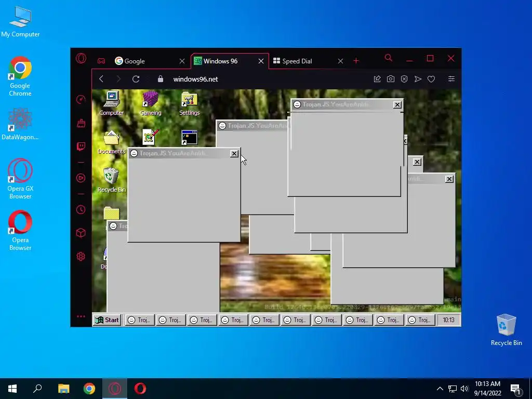This screenshot has width=532, height=399.
Task: Open Google Chrome desktop shortcut
Action: tap(20, 76)
